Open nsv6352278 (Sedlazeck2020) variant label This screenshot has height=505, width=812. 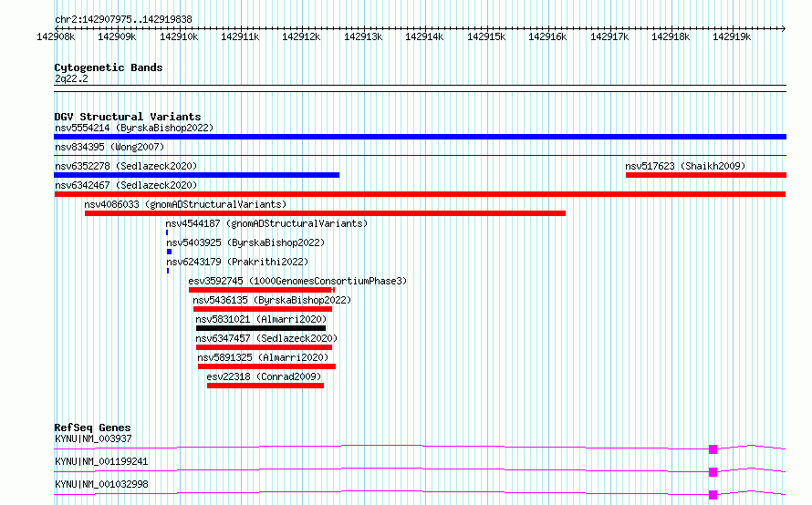click(126, 166)
